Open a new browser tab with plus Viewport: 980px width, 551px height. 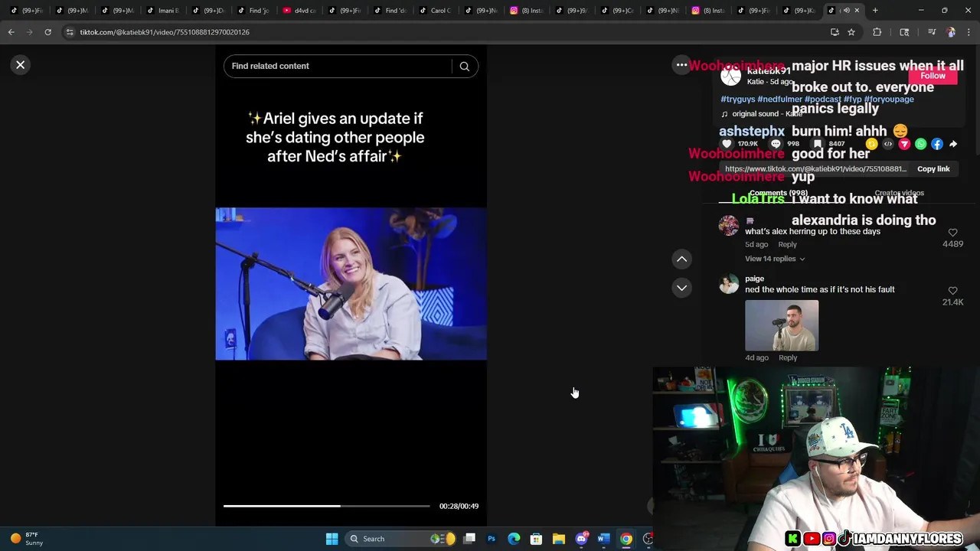tap(875, 11)
